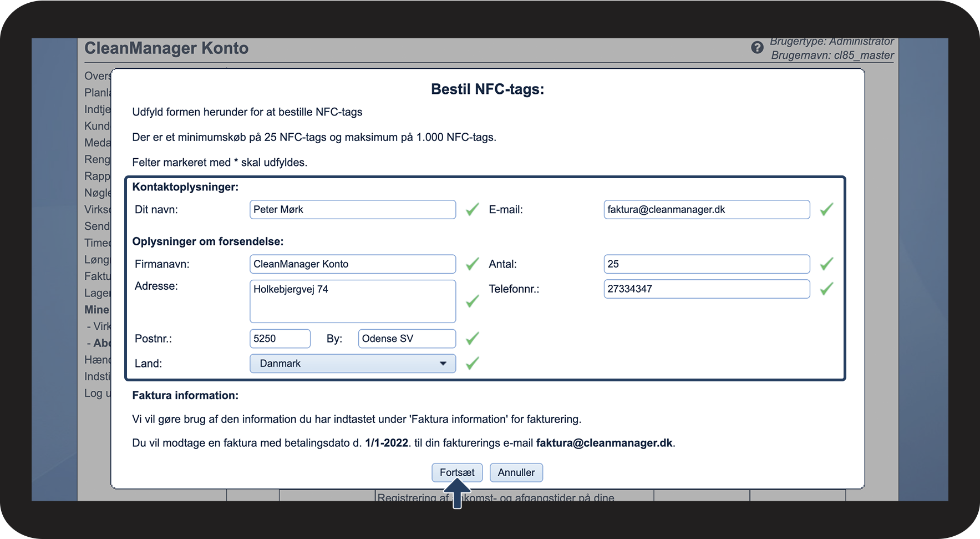Click the Danmark dropdown arrow

(x=443, y=364)
